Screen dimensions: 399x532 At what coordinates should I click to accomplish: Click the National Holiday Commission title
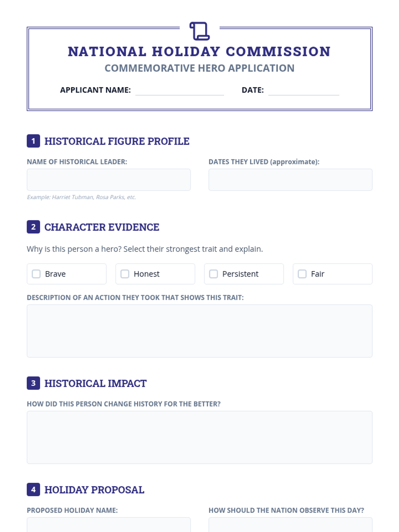[x=199, y=52]
